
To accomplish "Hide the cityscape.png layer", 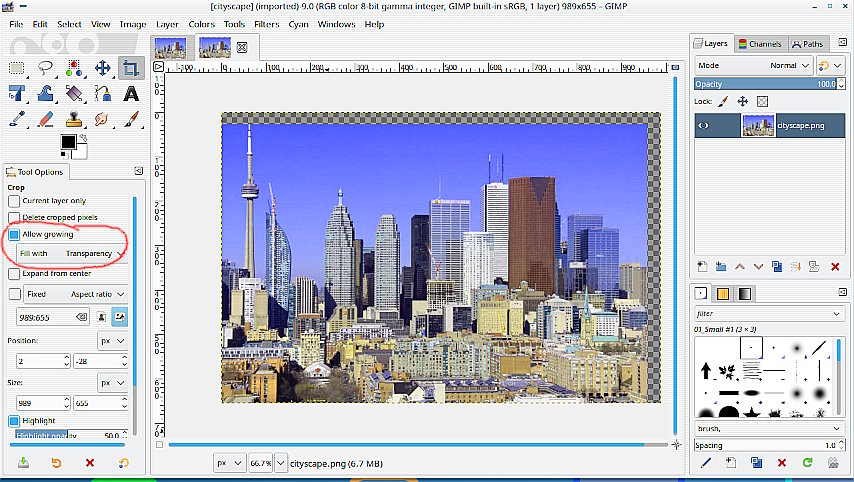I will point(704,125).
